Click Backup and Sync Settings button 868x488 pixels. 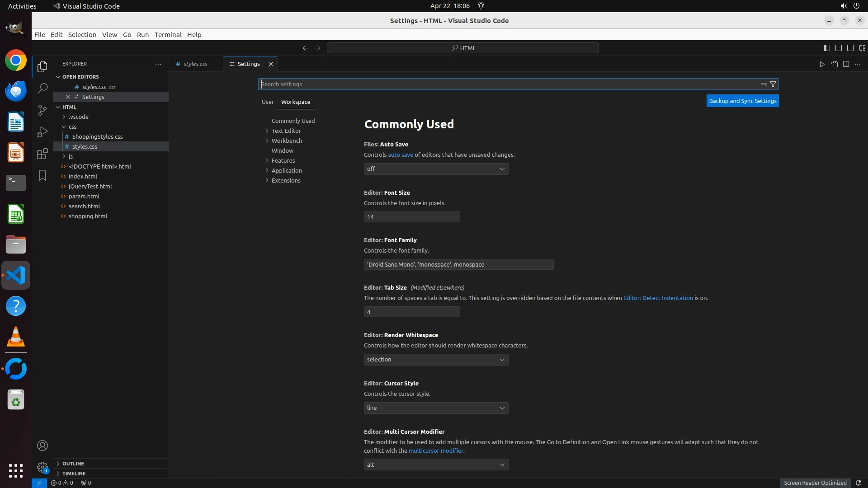tap(742, 101)
